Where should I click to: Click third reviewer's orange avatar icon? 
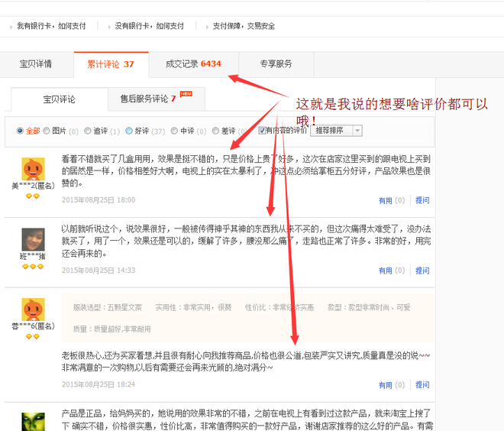coord(32,309)
